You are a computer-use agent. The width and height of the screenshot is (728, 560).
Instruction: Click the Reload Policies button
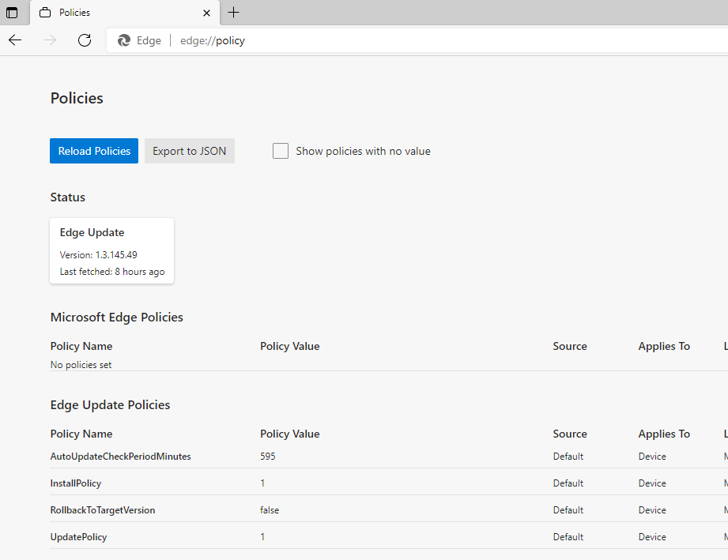[94, 151]
